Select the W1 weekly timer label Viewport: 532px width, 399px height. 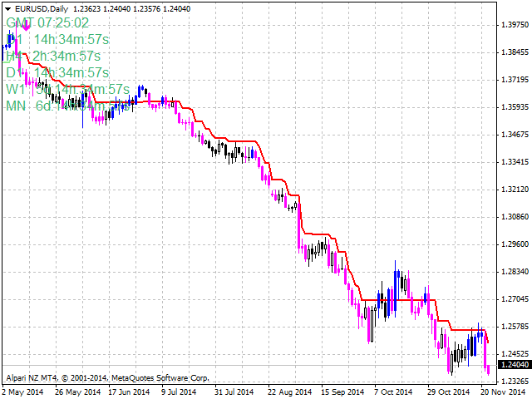click(66, 89)
